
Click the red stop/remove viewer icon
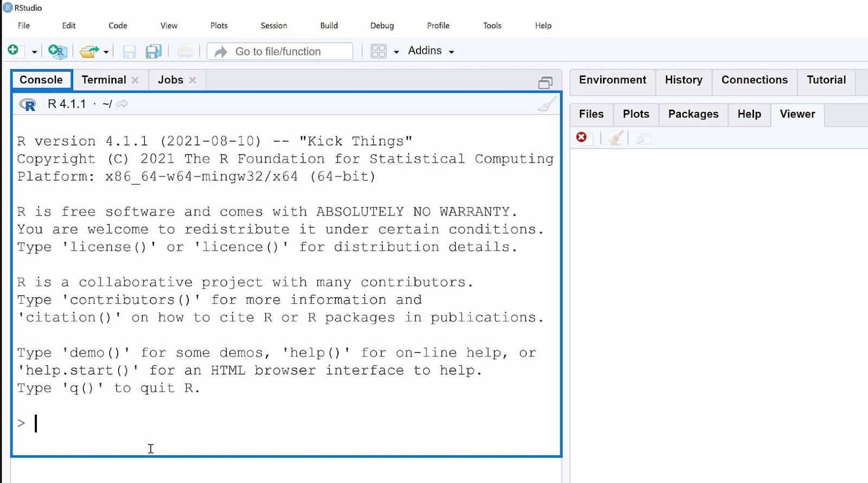pos(582,137)
